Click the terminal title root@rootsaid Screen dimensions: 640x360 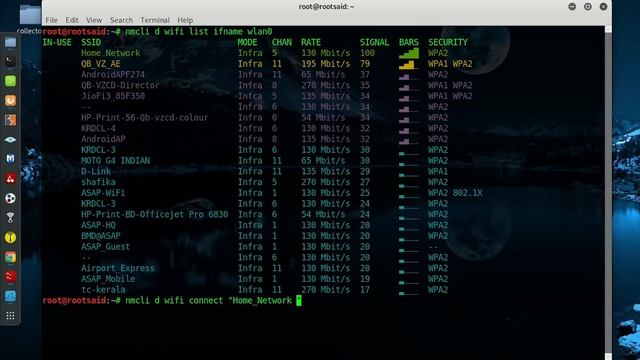(326, 7)
